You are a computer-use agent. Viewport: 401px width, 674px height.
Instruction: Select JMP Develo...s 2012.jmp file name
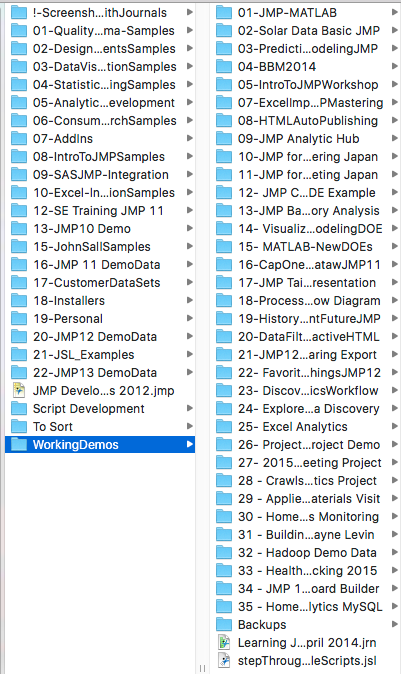pyautogui.click(x=104, y=390)
